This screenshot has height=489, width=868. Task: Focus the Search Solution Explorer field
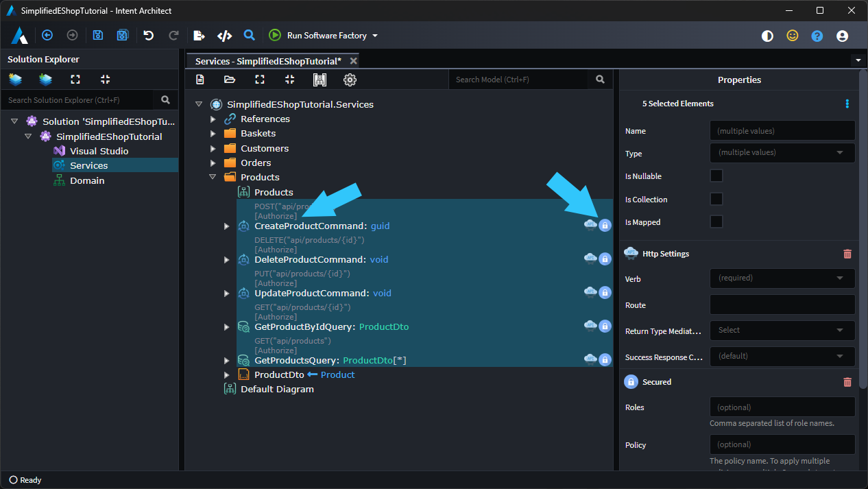tap(77, 100)
